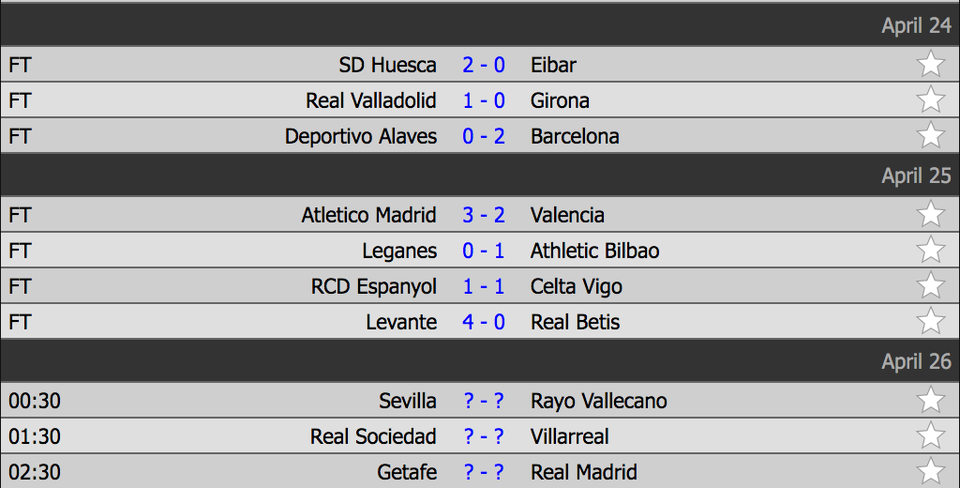The height and width of the screenshot is (488, 960).
Task: Click the April 25 date header
Action: 916,176
